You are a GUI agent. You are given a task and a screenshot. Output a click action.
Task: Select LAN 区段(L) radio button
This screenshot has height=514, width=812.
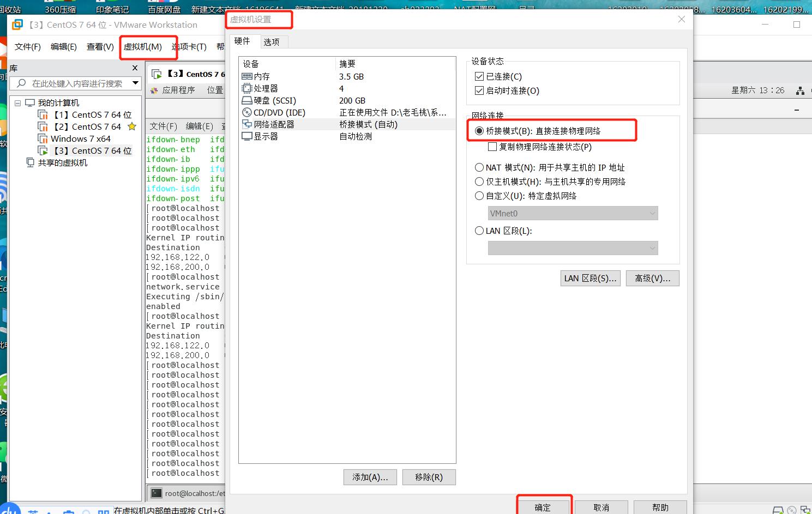point(479,231)
